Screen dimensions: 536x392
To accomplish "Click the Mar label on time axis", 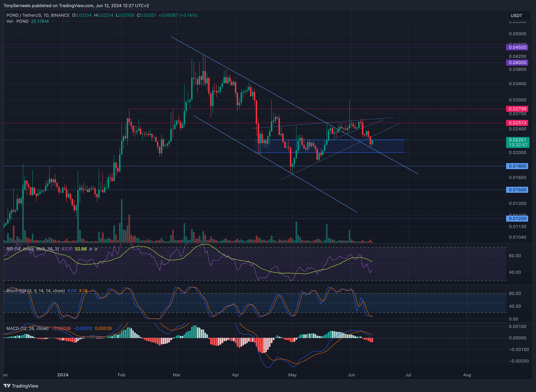I will tap(177, 375).
